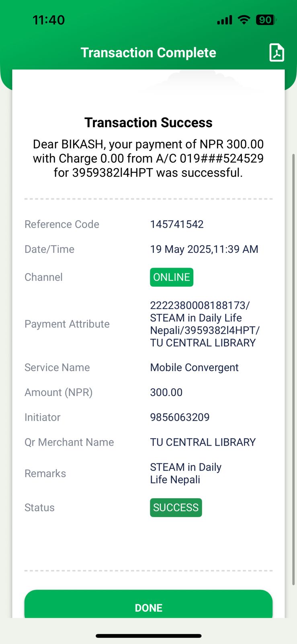Tap the Mobile Convergent service name

click(194, 367)
